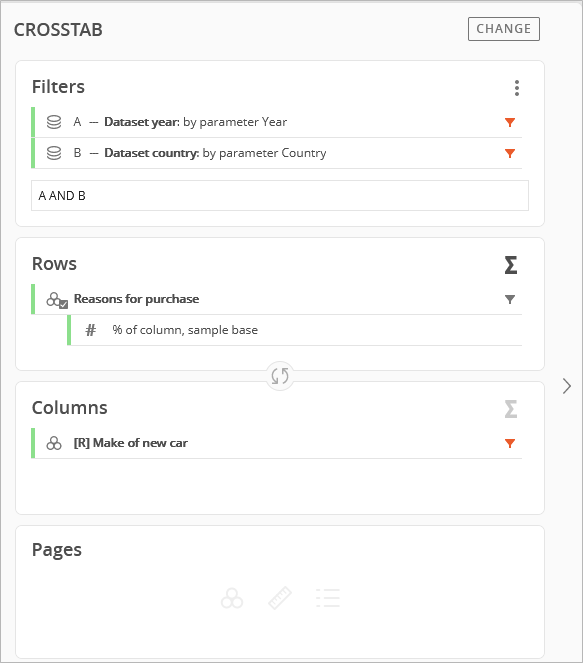Click the ruler measure icon in Pages
This screenshot has width=583, height=663.
280,598
